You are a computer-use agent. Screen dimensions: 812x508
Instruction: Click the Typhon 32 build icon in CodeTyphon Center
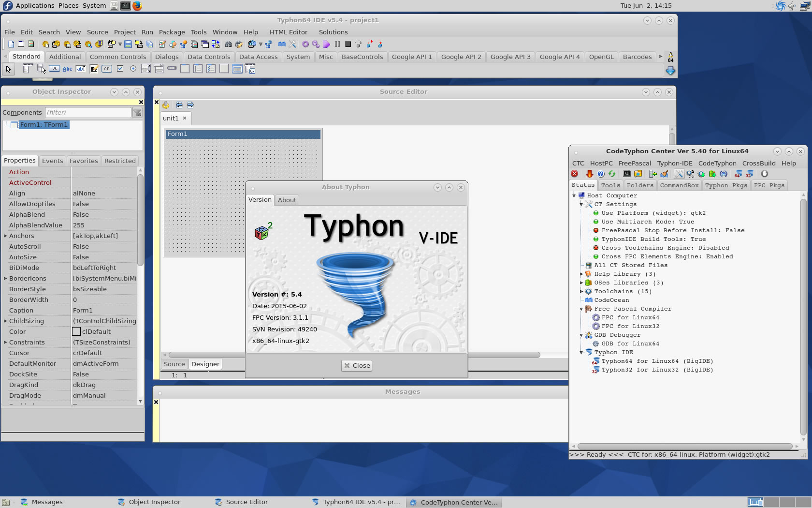click(x=750, y=174)
